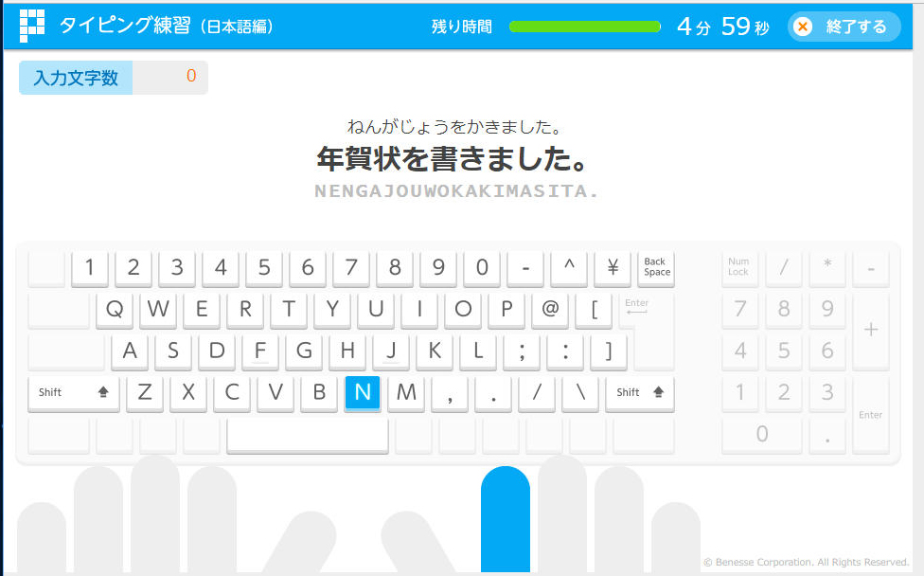Screen dimensions: 924x576
Task: Click the G key on keyboard
Action: pos(304,351)
